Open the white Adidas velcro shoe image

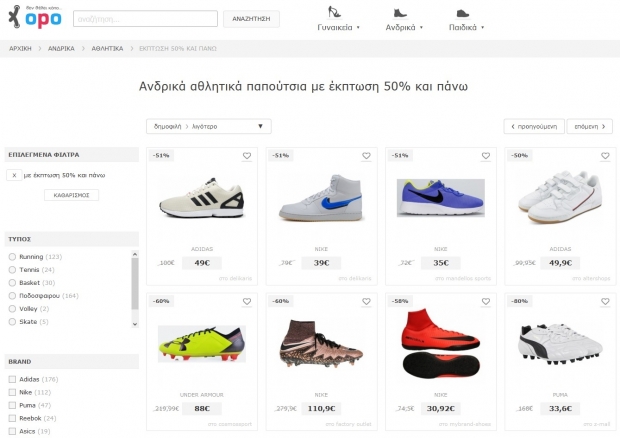pos(560,197)
